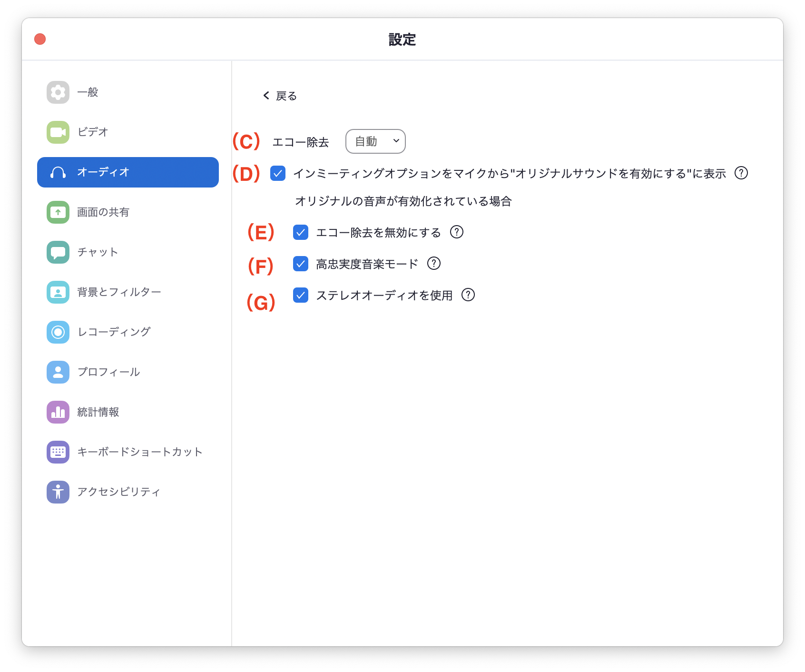The height and width of the screenshot is (672, 805).
Task: Go to the チャット settings tab
Action: pos(128,252)
